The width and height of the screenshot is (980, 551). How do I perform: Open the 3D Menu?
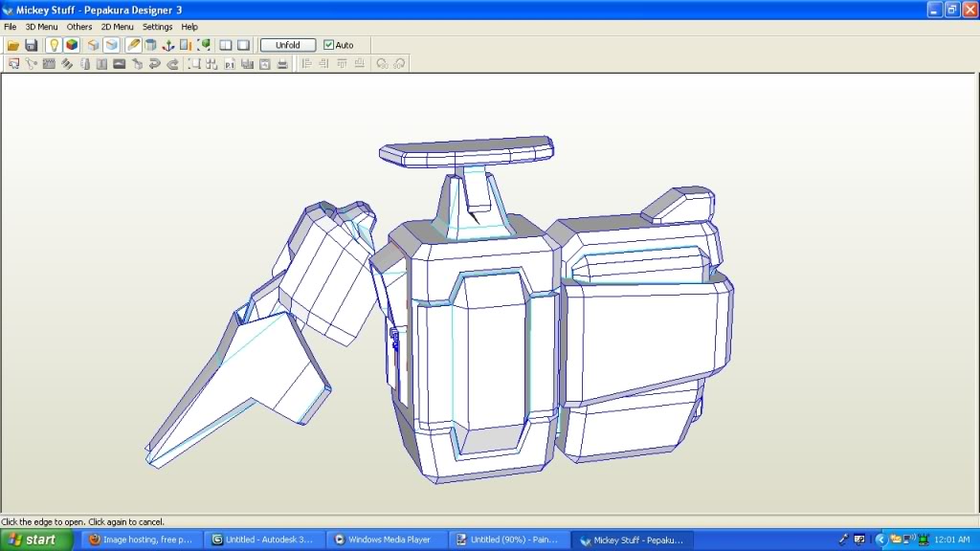41,27
